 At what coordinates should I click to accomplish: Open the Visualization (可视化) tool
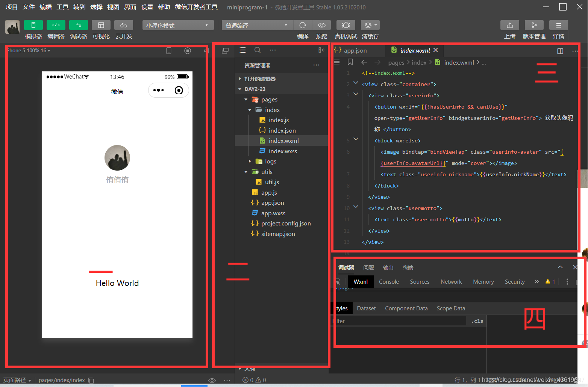click(x=101, y=25)
